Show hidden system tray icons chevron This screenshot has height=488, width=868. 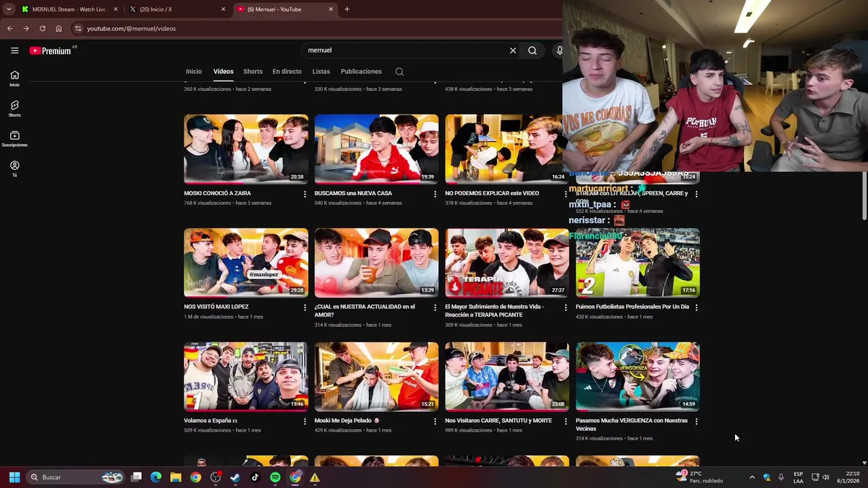pos(751,477)
